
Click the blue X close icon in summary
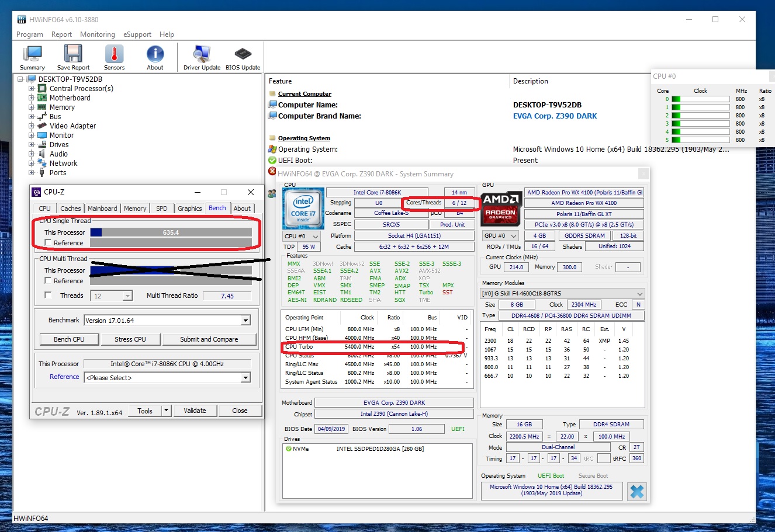pos(636,492)
